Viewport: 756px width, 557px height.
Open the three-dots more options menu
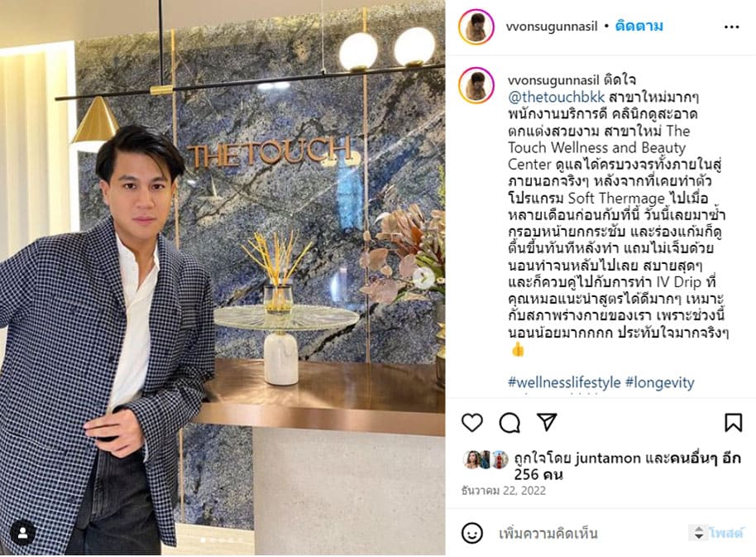point(731,27)
